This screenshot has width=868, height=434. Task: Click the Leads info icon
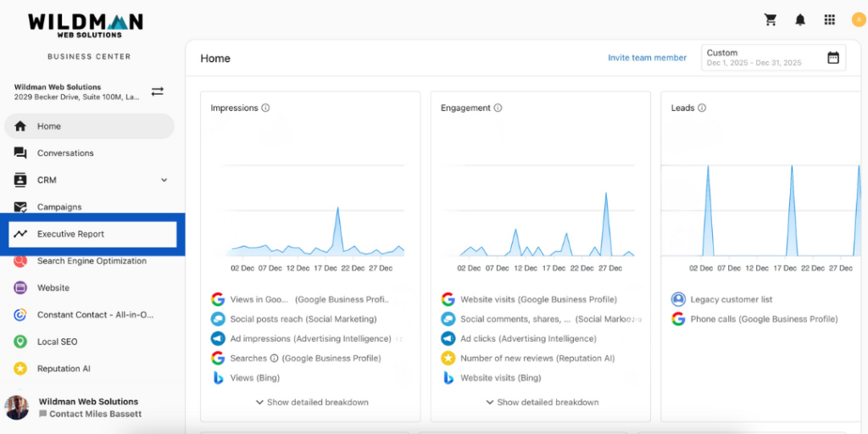[x=702, y=108]
